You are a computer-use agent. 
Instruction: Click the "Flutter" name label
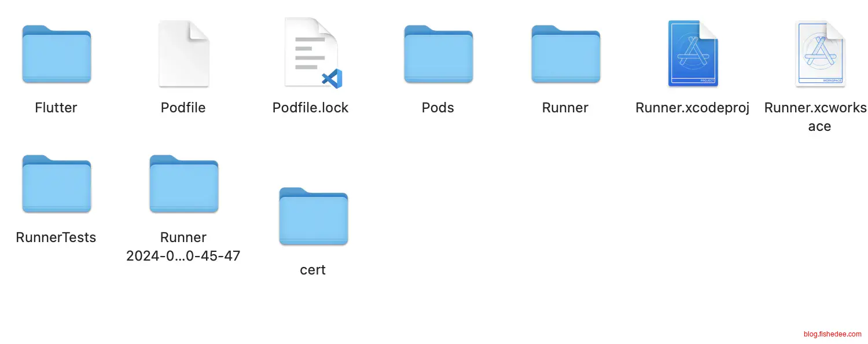coord(56,108)
